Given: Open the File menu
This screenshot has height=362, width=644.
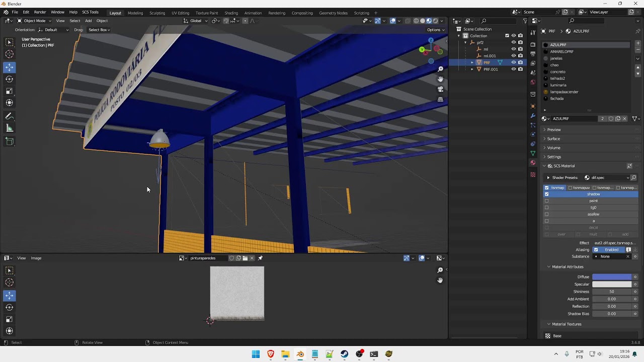Looking at the screenshot, I should tap(15, 12).
